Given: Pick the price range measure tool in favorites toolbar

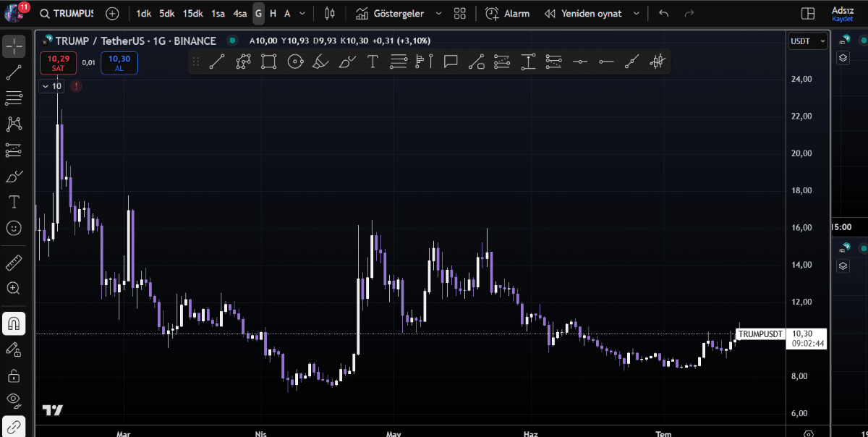Looking at the screenshot, I should coord(528,61).
